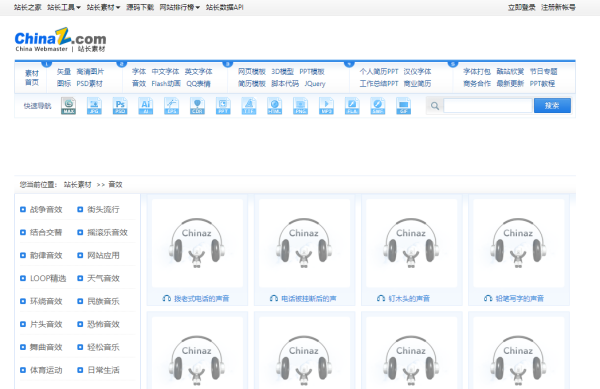The image size is (600, 389).
Task: Select 矢量 in the navigation menu
Action: (64, 72)
